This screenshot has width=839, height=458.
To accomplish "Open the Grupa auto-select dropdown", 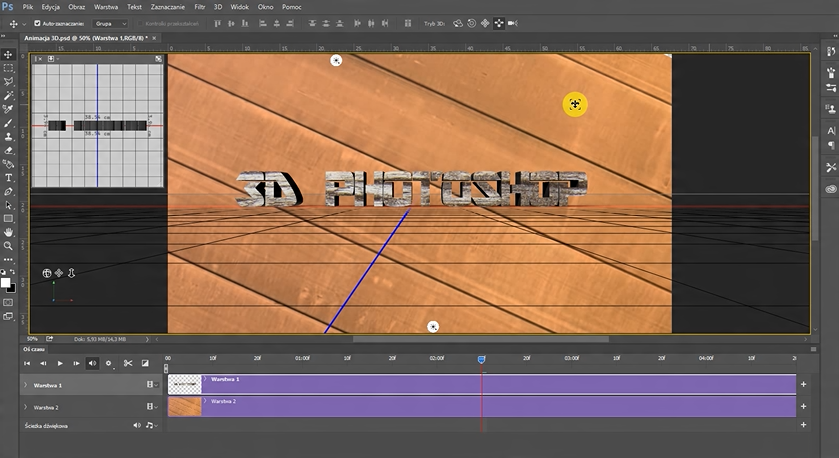I will (111, 24).
